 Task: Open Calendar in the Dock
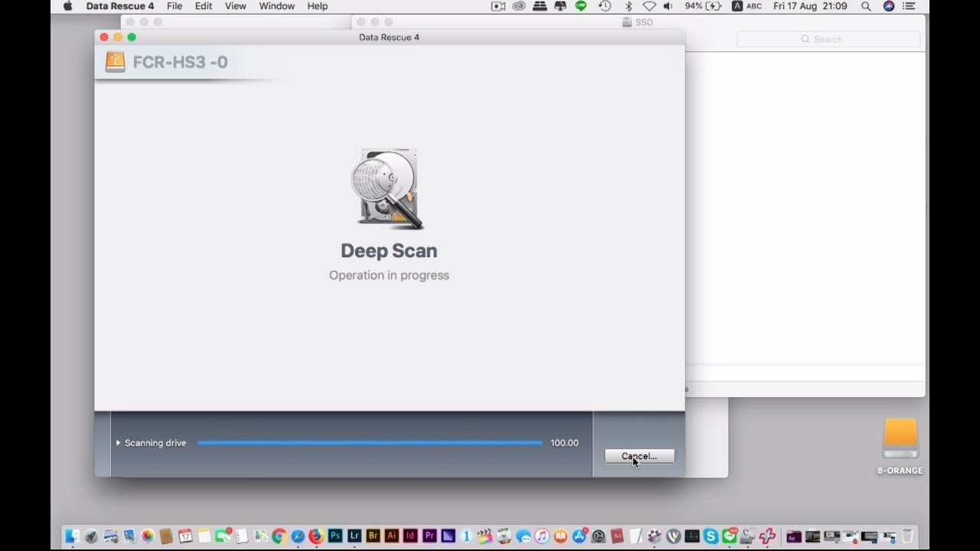(x=185, y=536)
